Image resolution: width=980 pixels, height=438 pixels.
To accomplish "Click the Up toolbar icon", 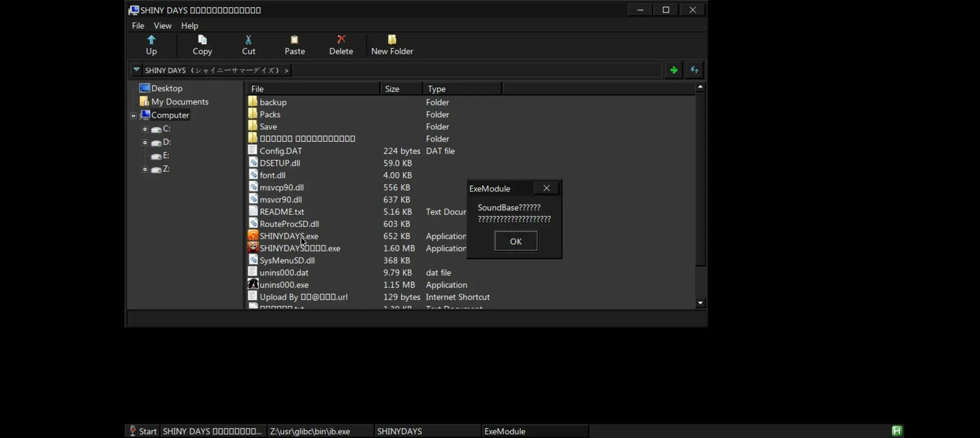I will click(151, 40).
